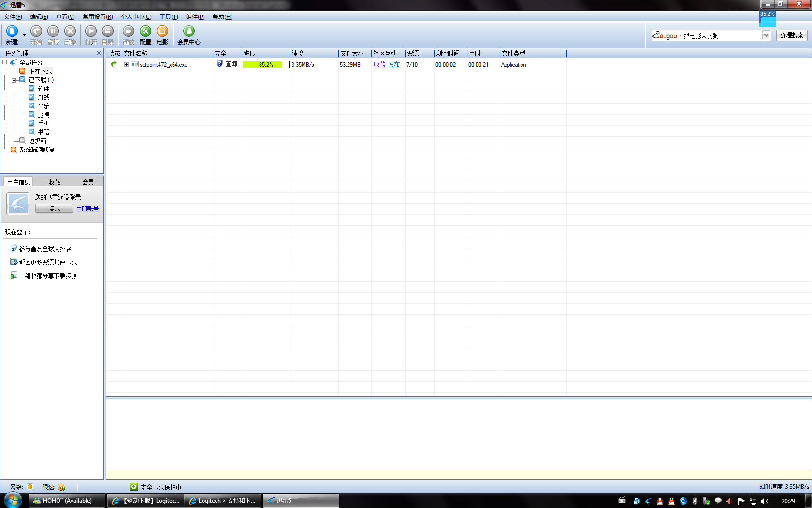
Task: Switch to the 收藏 tab
Action: 54,182
